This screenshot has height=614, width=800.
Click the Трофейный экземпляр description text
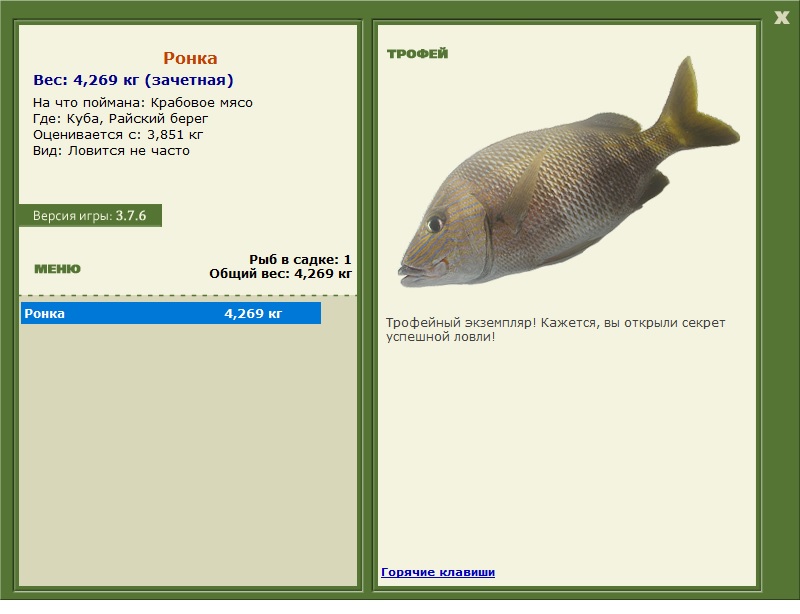(x=555, y=330)
